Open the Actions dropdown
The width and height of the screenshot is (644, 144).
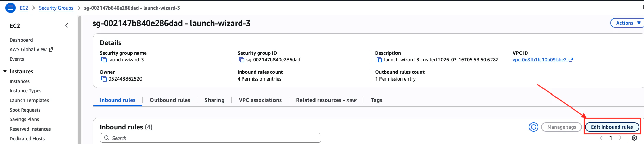(x=627, y=23)
